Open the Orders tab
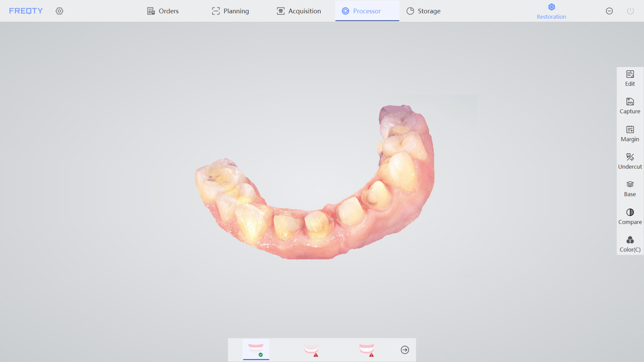 pyautogui.click(x=163, y=11)
